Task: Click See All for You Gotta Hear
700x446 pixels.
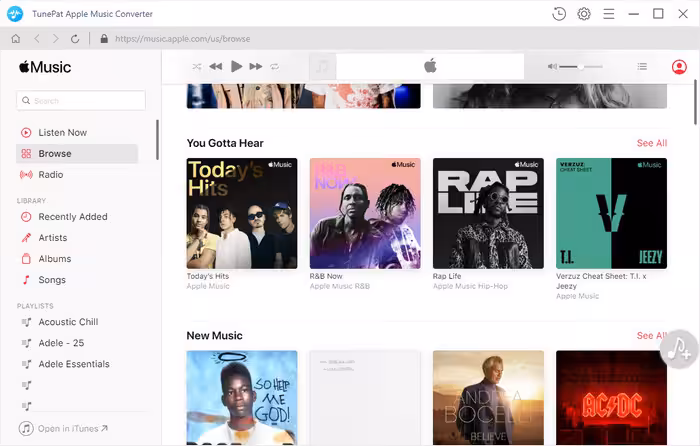Action: (x=651, y=143)
